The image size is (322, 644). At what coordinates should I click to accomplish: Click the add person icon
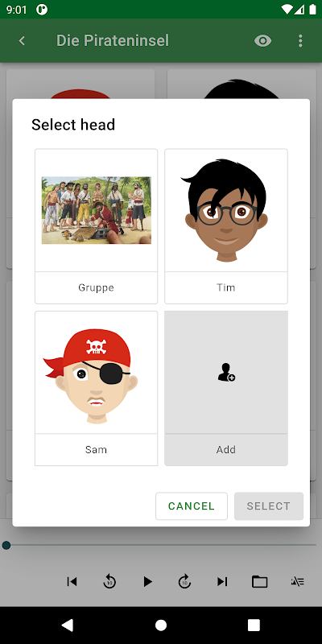pos(226,372)
